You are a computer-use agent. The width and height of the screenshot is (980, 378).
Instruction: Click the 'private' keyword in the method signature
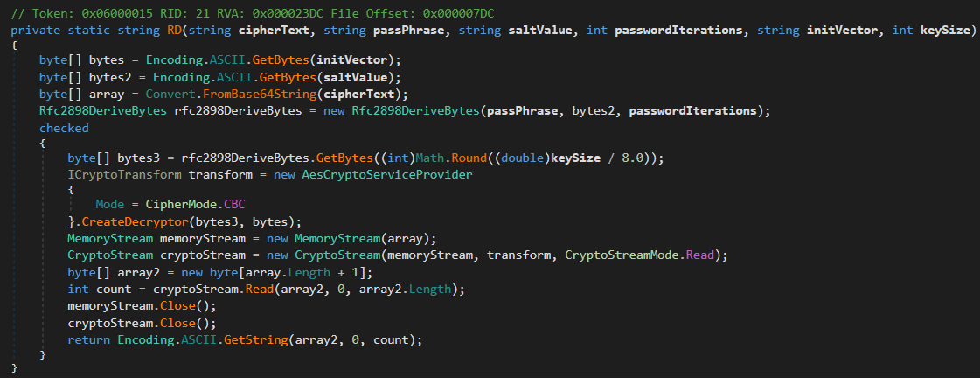36,30
